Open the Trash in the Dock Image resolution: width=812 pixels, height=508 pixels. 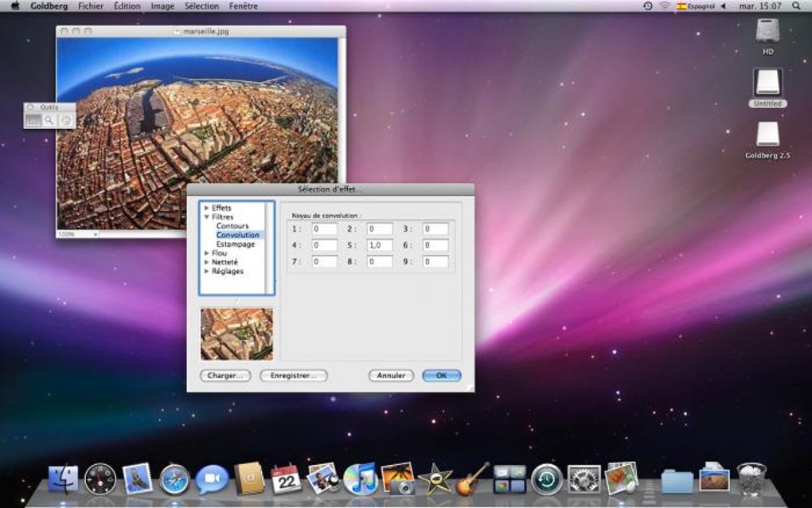751,479
